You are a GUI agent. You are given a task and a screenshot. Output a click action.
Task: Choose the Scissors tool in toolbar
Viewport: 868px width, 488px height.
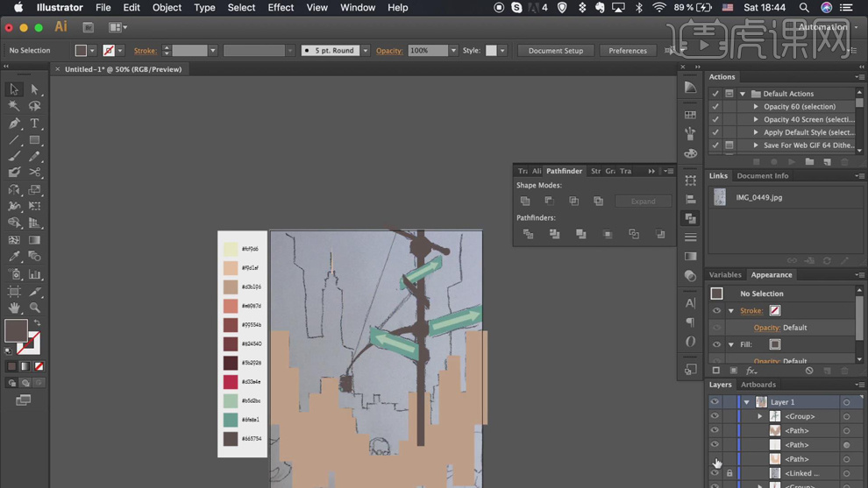point(34,173)
